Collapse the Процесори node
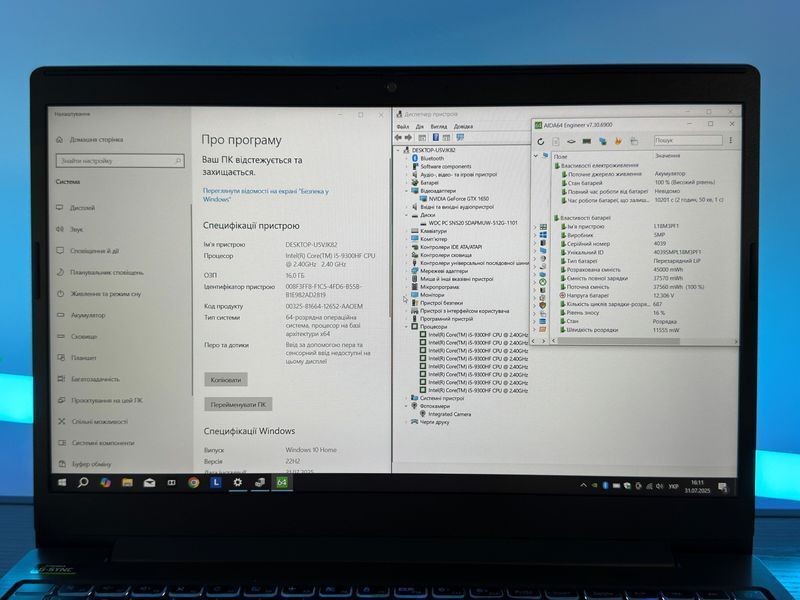 pyautogui.click(x=407, y=327)
